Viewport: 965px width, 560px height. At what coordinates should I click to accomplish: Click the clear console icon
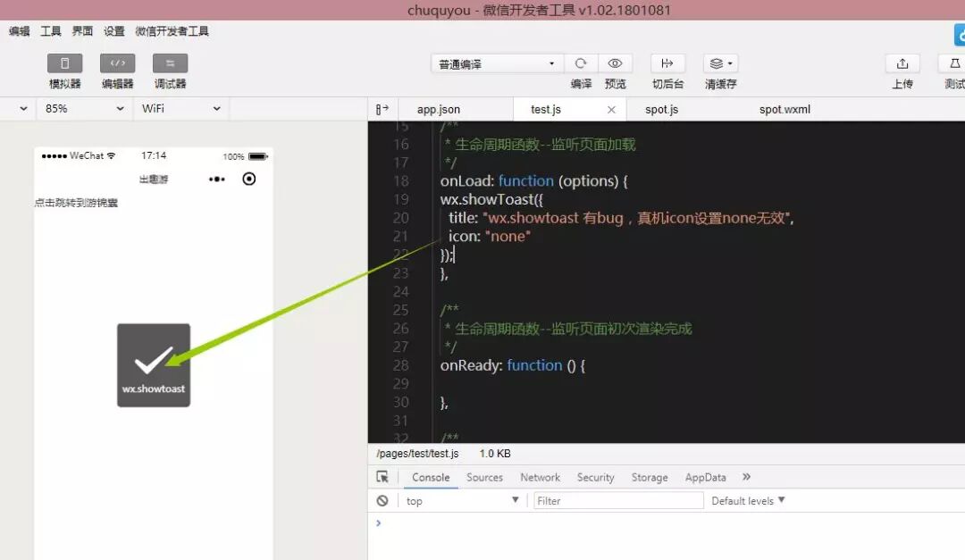(382, 500)
